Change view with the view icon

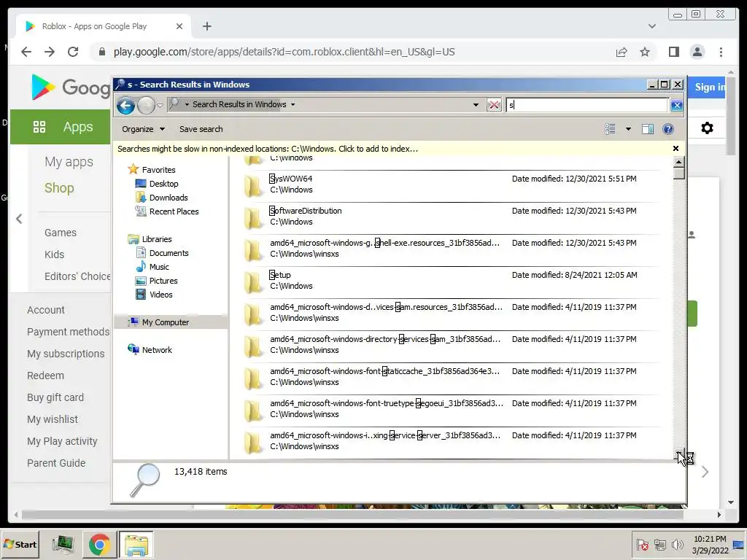click(611, 129)
